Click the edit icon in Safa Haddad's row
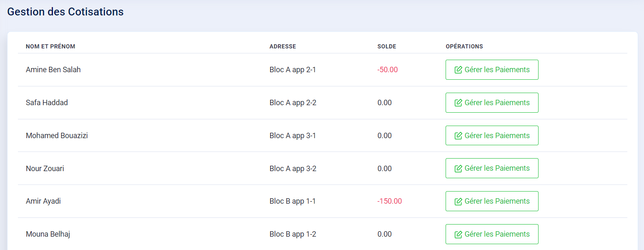The height and width of the screenshot is (250, 644). [x=458, y=103]
